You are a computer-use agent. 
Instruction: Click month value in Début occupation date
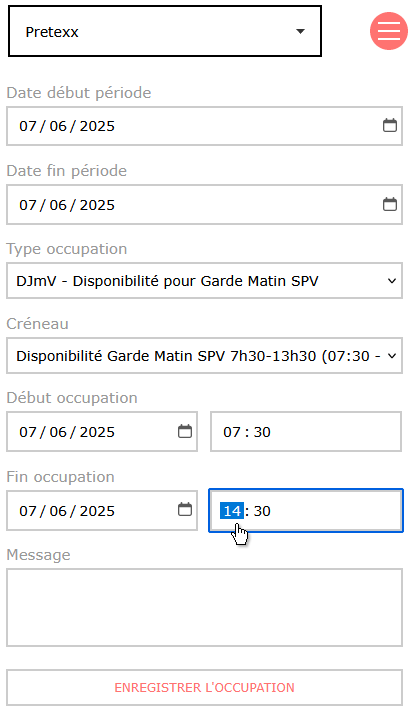[x=58, y=432]
